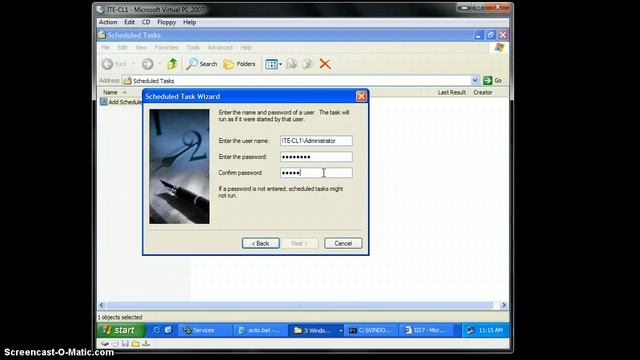640x360 pixels.
Task: Click the Virtual PC CD drive status icon
Action: click(115, 344)
